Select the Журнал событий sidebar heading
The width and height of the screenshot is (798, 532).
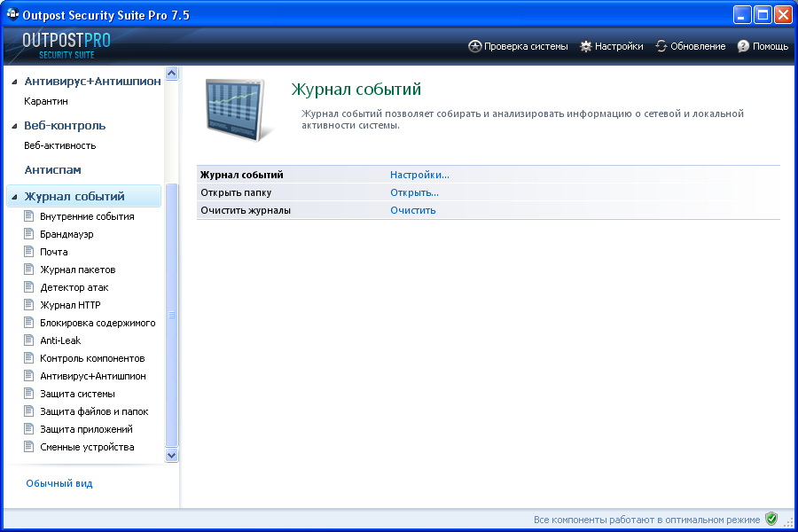[74, 197]
